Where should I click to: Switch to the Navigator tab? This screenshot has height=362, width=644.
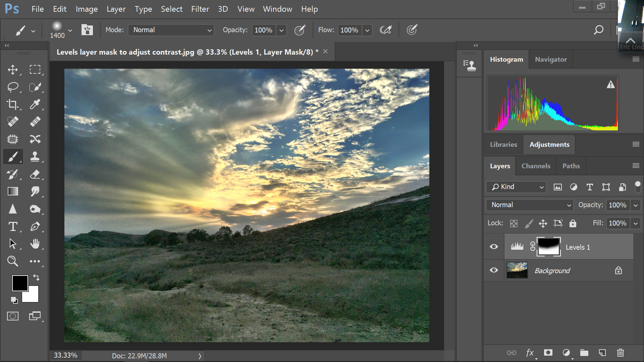coord(551,59)
